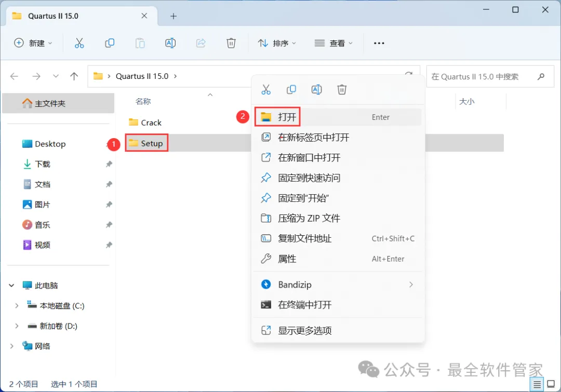Collapse the 此电脑 tree node
Screen dimensions: 561x392
pos(11,286)
